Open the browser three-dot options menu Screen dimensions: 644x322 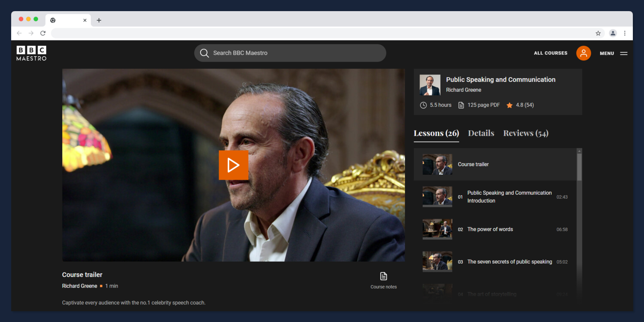(x=625, y=33)
